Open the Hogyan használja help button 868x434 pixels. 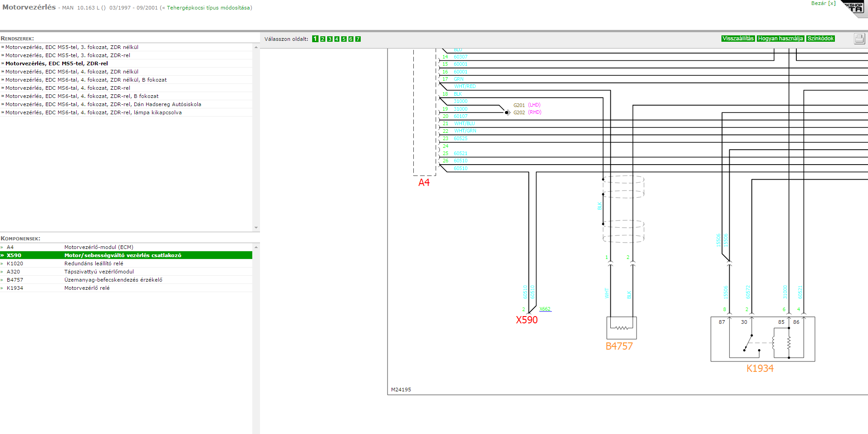[780, 39]
